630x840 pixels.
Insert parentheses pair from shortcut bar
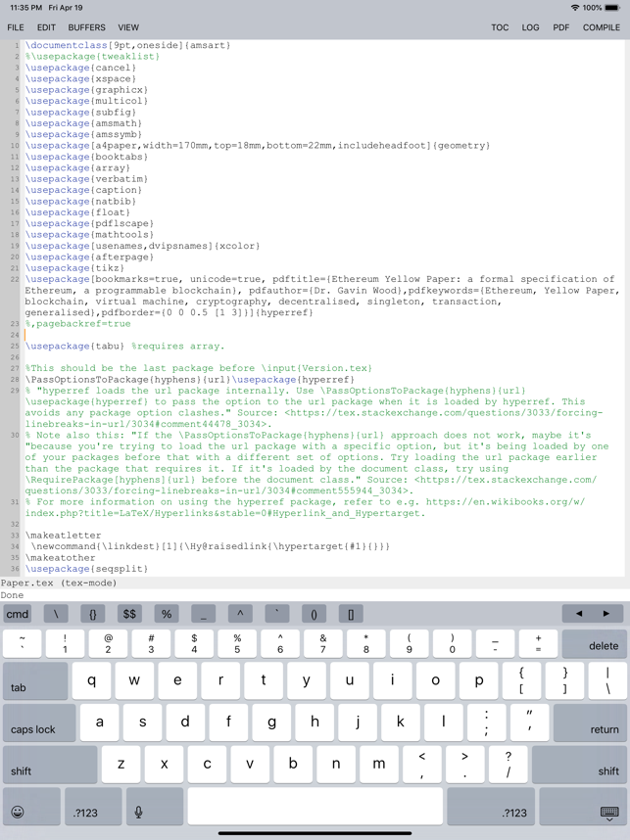tap(314, 614)
